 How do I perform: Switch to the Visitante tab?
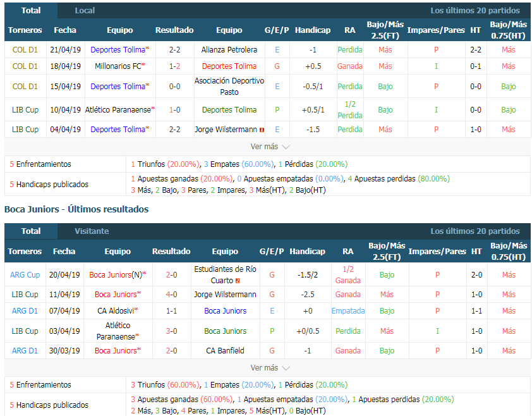92,231
